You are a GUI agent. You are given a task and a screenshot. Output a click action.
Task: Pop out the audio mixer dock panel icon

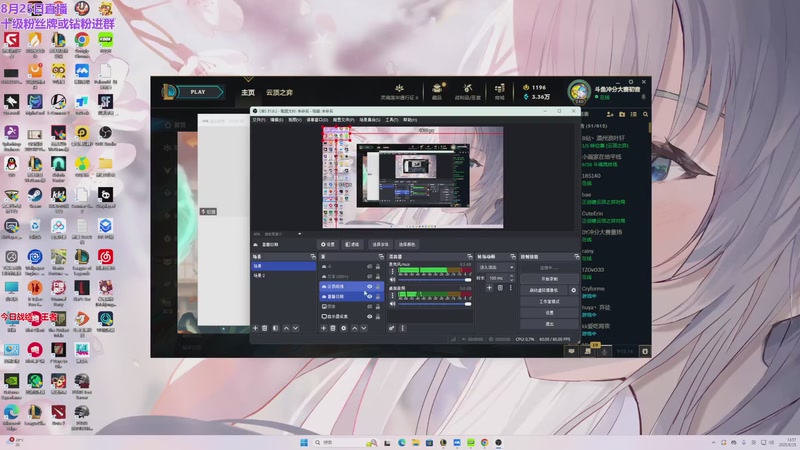click(469, 257)
